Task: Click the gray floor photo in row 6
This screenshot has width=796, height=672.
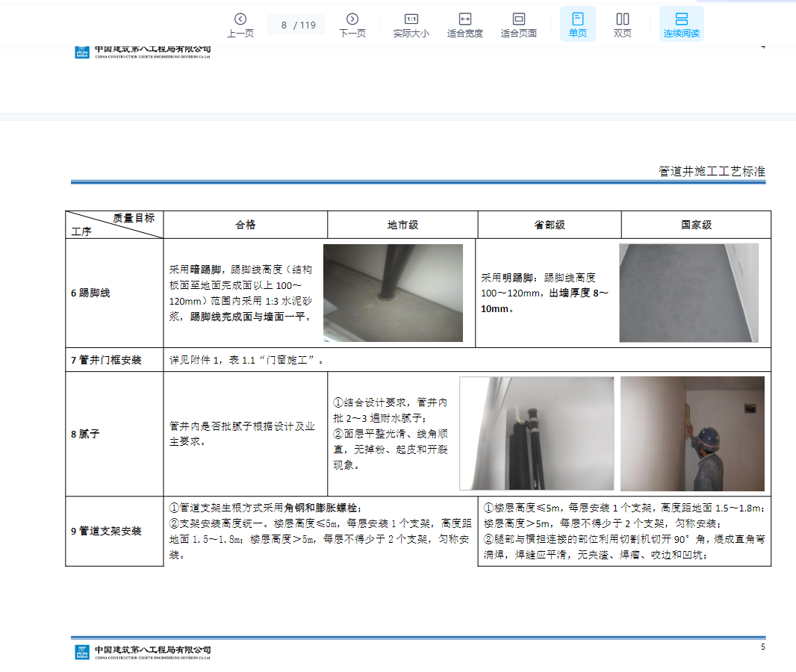Action: click(688, 293)
